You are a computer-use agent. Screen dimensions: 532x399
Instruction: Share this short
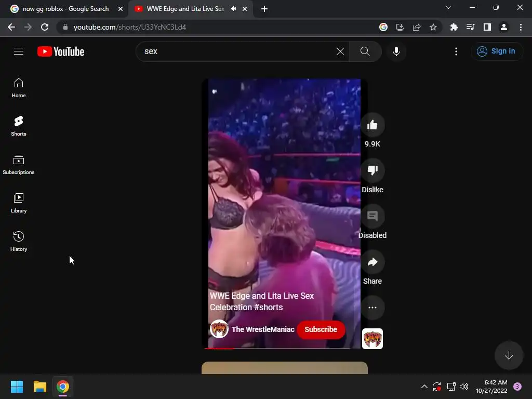coord(372,262)
